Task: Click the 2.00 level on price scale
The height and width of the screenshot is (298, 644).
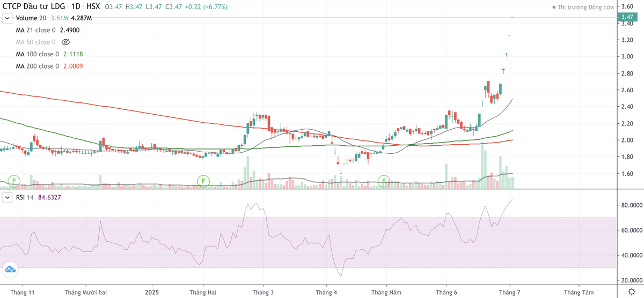Action: (626, 140)
